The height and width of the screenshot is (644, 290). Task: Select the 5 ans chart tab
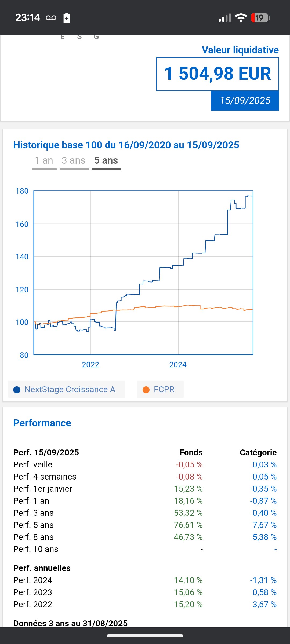[x=106, y=161]
